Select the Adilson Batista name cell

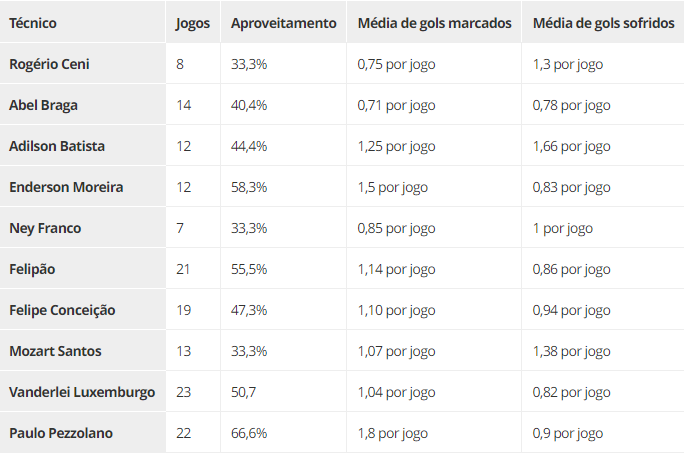(x=57, y=146)
